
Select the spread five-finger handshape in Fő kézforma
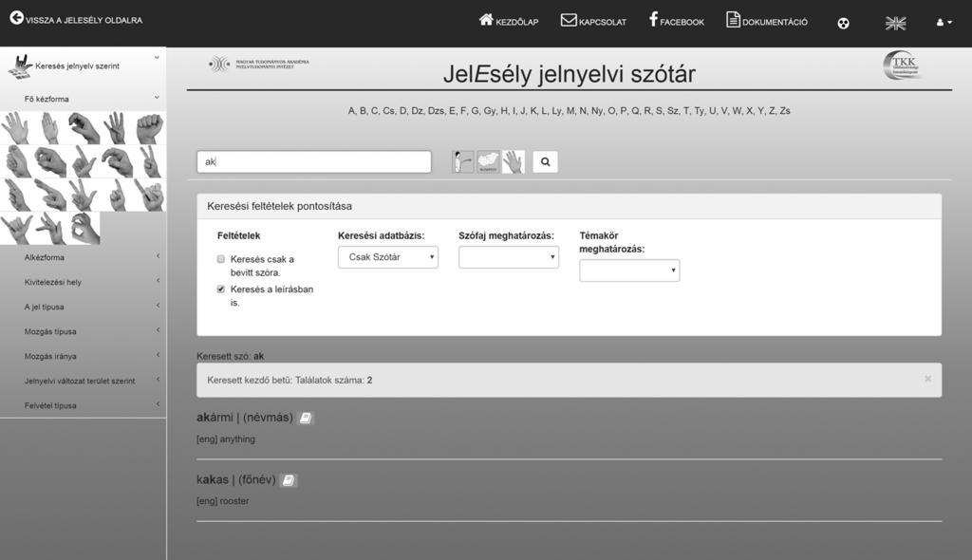pyautogui.click(x=16, y=128)
